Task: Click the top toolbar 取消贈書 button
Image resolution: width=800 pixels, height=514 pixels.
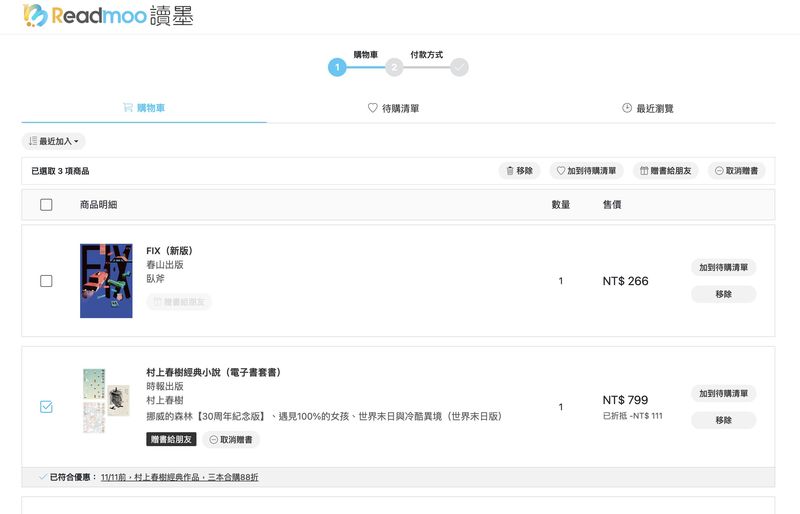Action: point(737,170)
